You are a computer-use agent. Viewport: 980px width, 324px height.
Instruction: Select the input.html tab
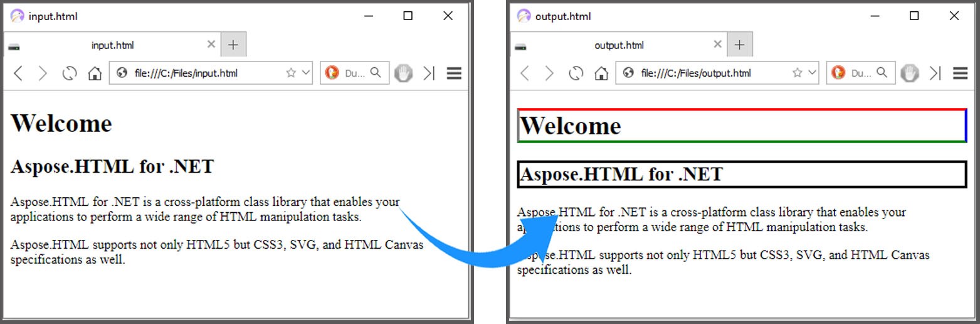pyautogui.click(x=112, y=45)
